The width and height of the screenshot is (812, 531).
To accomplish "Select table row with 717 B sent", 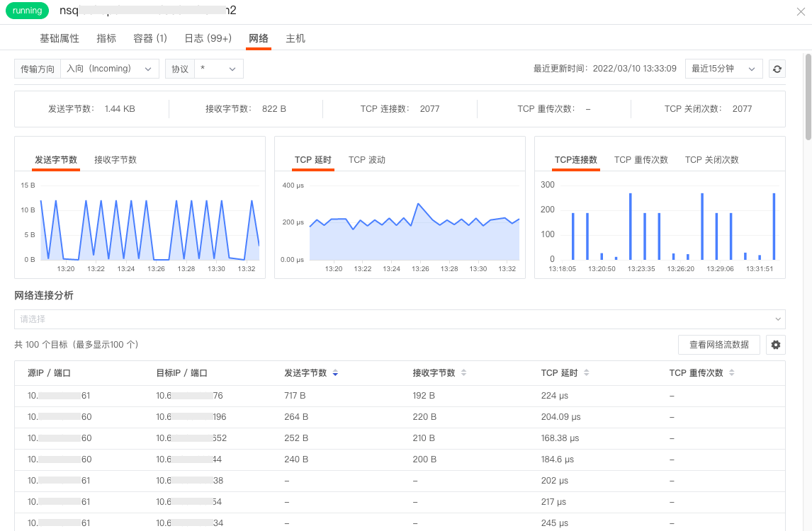I will pyautogui.click(x=400, y=396).
